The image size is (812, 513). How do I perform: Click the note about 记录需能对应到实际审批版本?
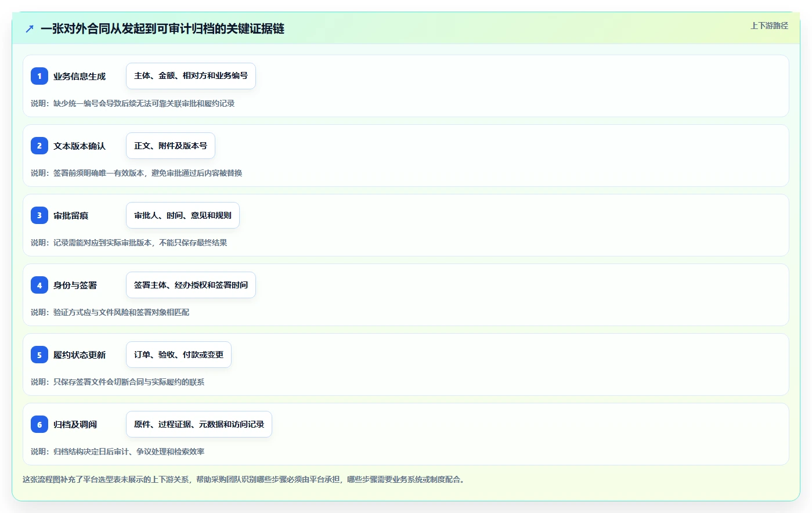pos(129,243)
